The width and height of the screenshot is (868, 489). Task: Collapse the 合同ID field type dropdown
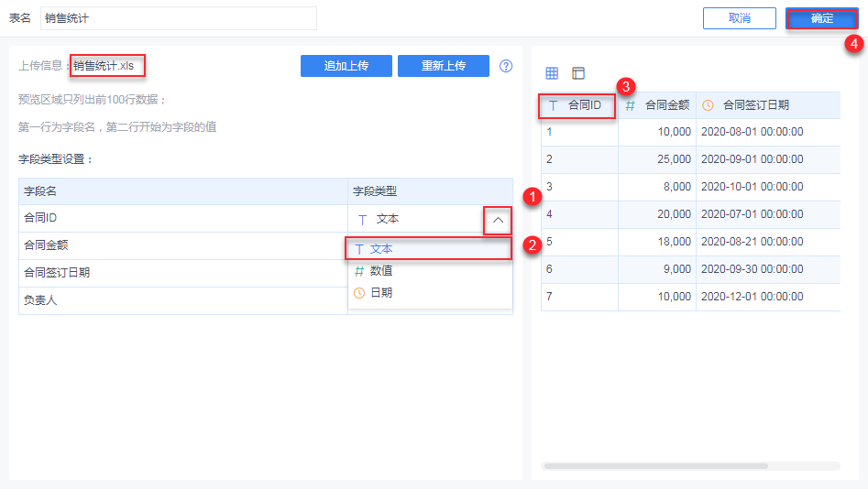[x=498, y=220]
